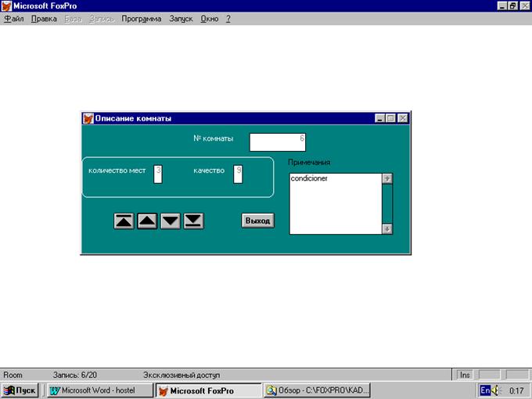The image size is (532, 399).
Task: Go to previous record arrow button
Action: pos(147,221)
